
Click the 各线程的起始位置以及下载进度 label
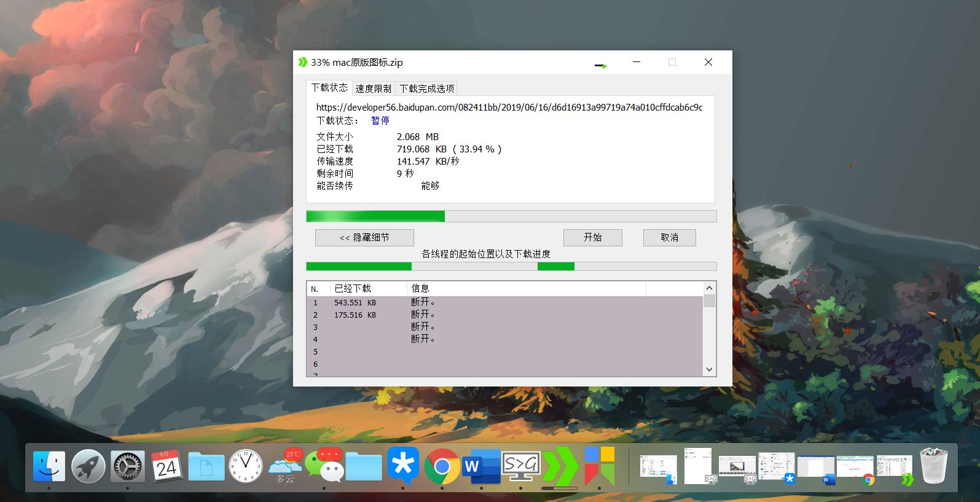[x=486, y=254]
